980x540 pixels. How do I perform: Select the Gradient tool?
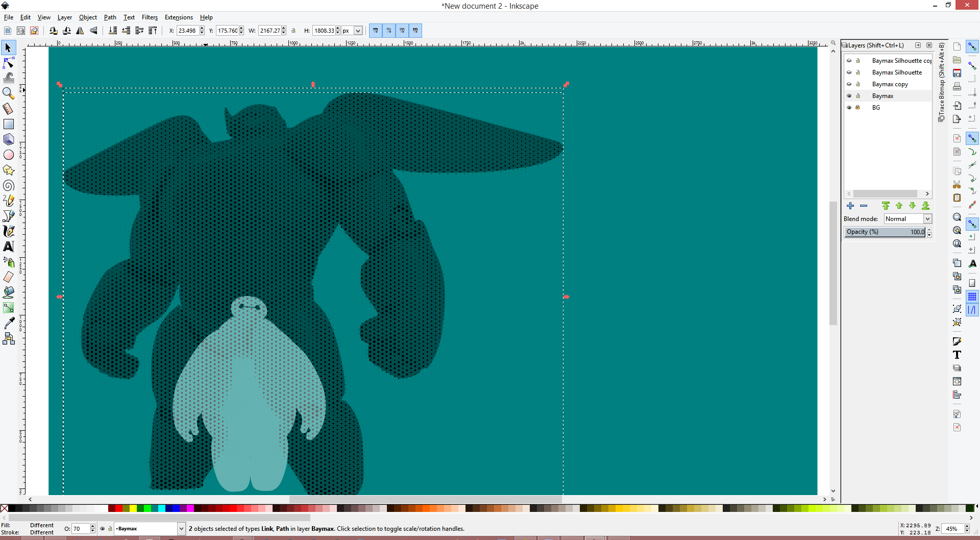(x=8, y=308)
